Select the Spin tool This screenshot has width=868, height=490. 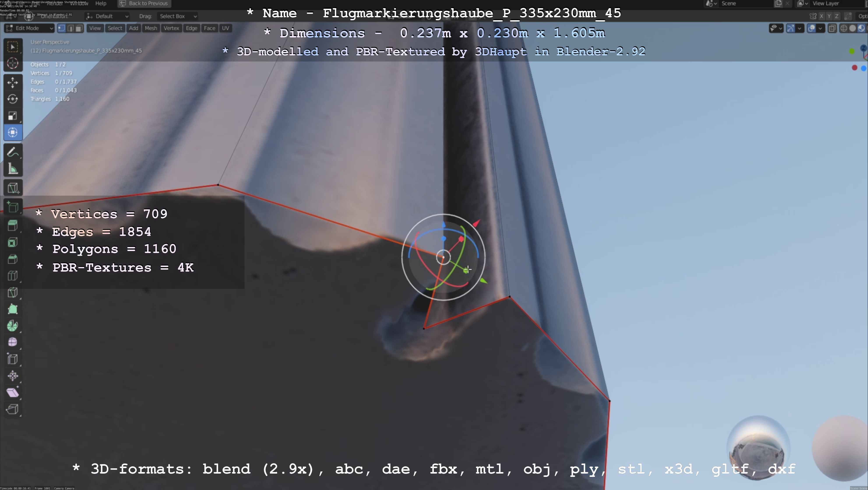12,326
